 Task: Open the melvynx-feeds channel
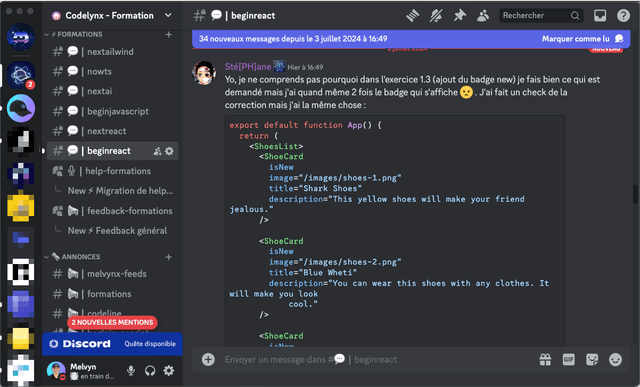pyautogui.click(x=113, y=274)
